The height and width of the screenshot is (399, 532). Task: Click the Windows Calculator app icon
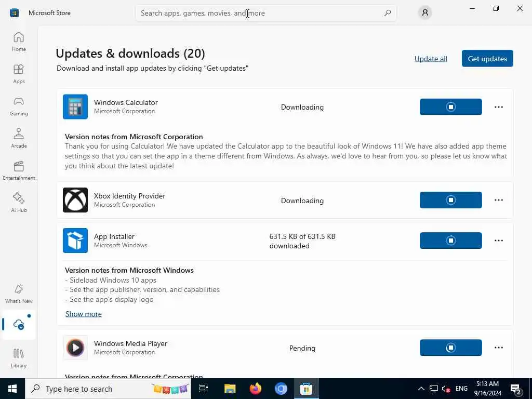tap(75, 107)
